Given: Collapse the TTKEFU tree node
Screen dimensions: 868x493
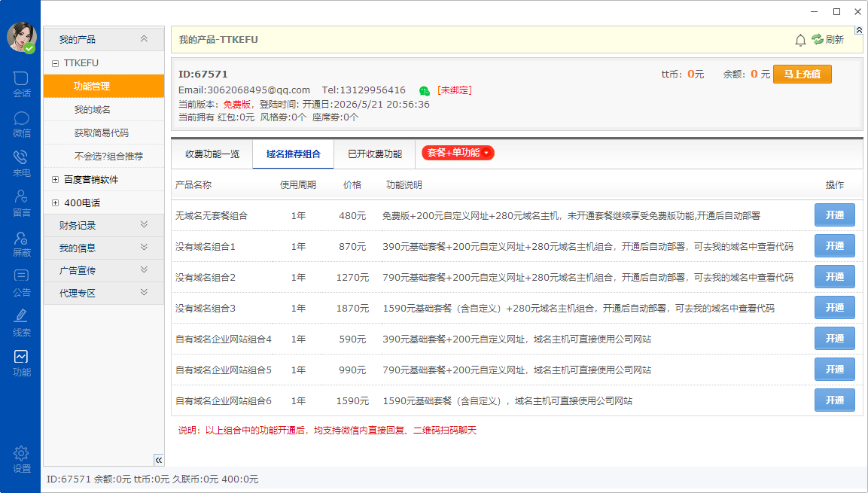Looking at the screenshot, I should (55, 63).
